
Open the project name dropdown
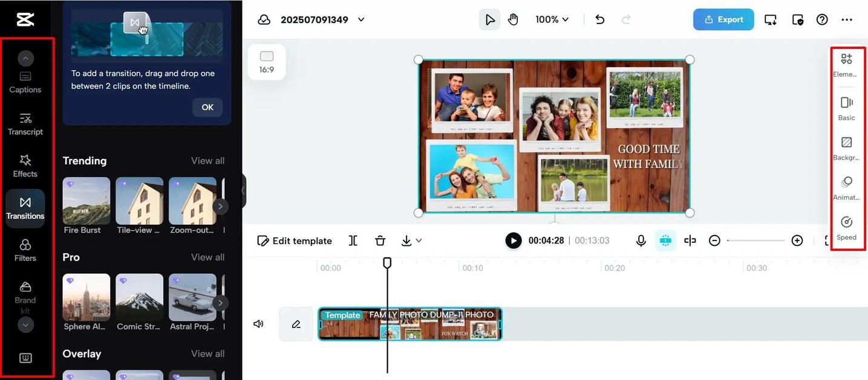[361, 19]
